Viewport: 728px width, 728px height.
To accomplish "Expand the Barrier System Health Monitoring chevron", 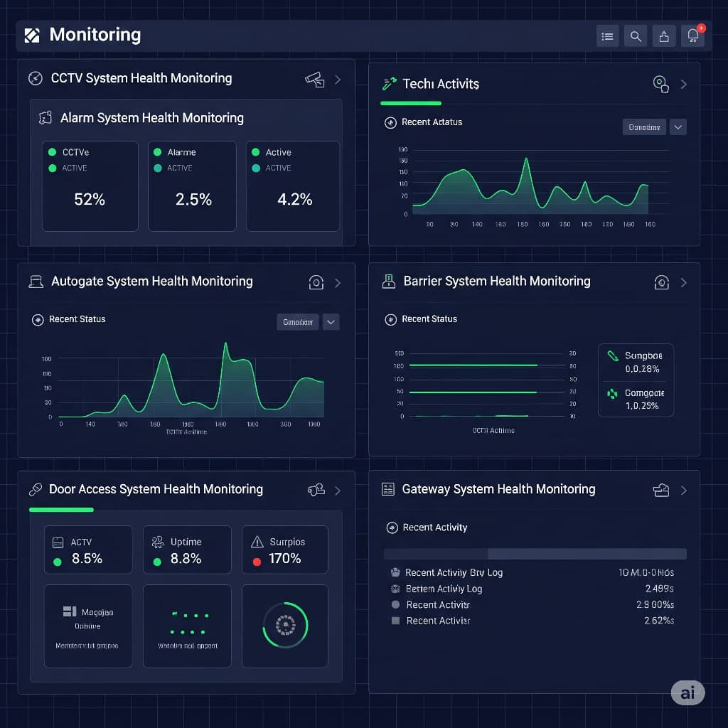I will pyautogui.click(x=683, y=282).
